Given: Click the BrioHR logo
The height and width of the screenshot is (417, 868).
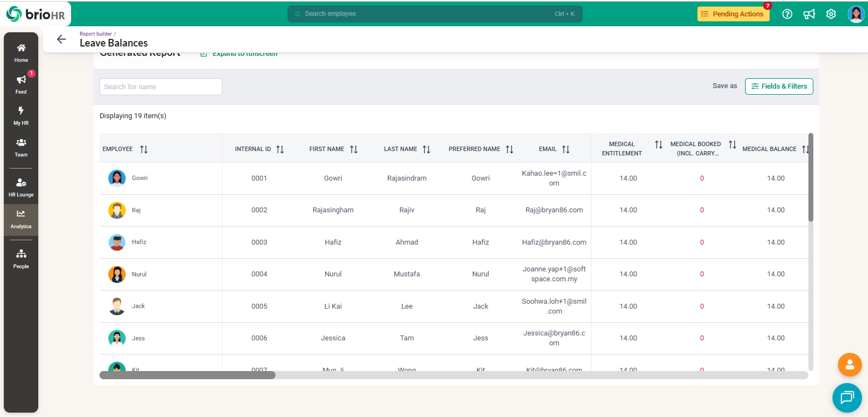Looking at the screenshot, I should tap(36, 14).
